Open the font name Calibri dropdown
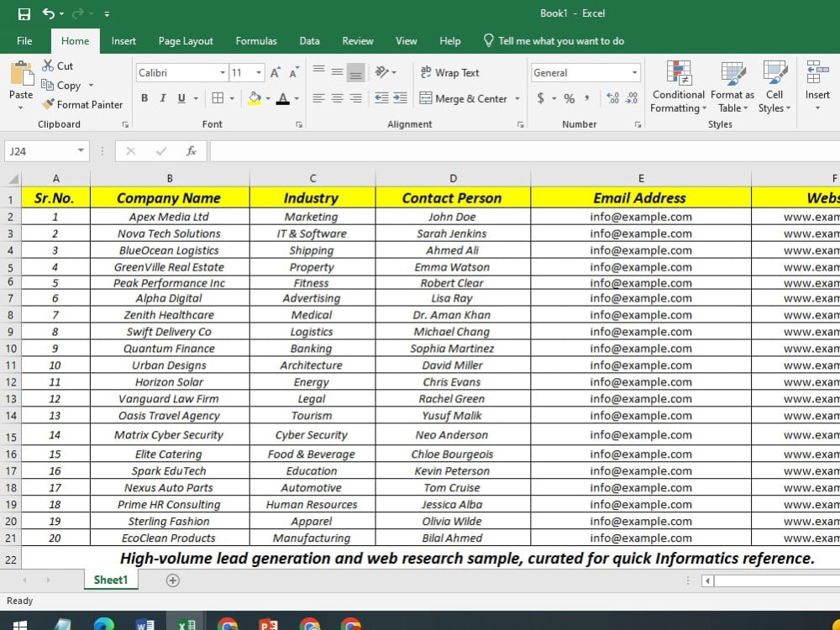Image resolution: width=840 pixels, height=630 pixels. [223, 72]
